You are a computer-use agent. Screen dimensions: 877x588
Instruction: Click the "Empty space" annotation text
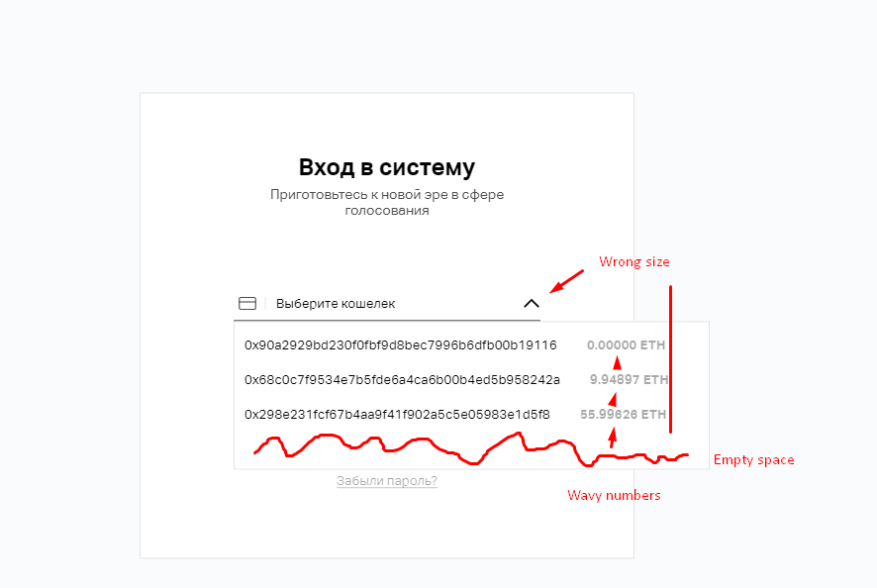[754, 459]
